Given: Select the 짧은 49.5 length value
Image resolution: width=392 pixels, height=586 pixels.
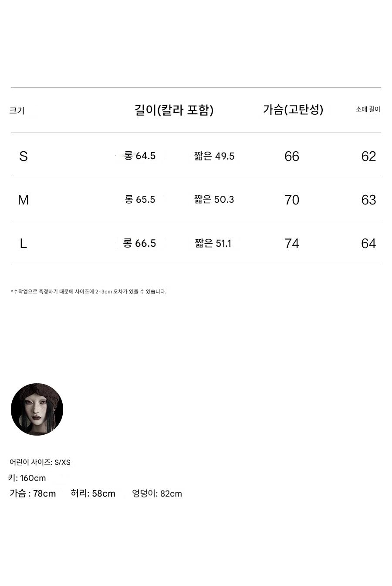Looking at the screenshot, I should pos(214,156).
